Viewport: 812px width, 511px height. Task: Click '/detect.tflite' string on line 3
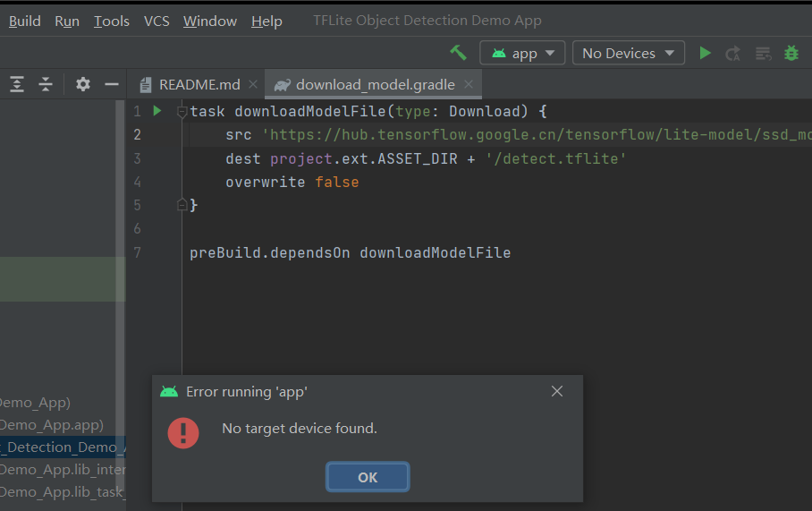[x=556, y=158]
